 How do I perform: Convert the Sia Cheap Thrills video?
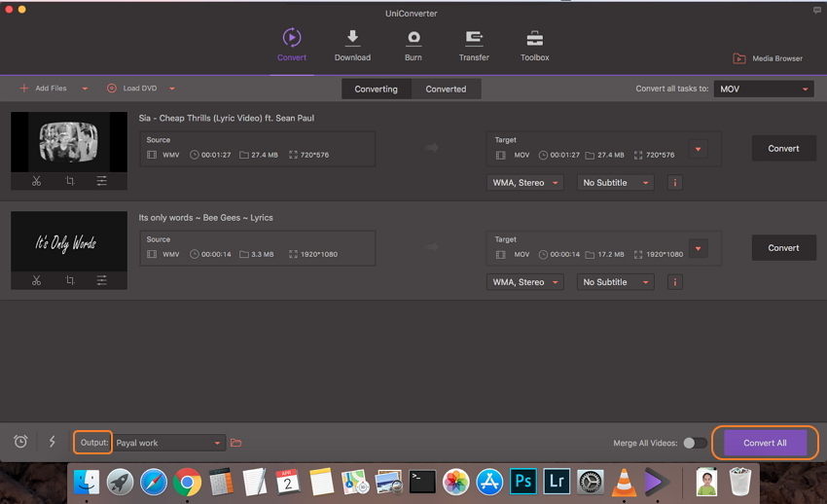click(x=784, y=149)
